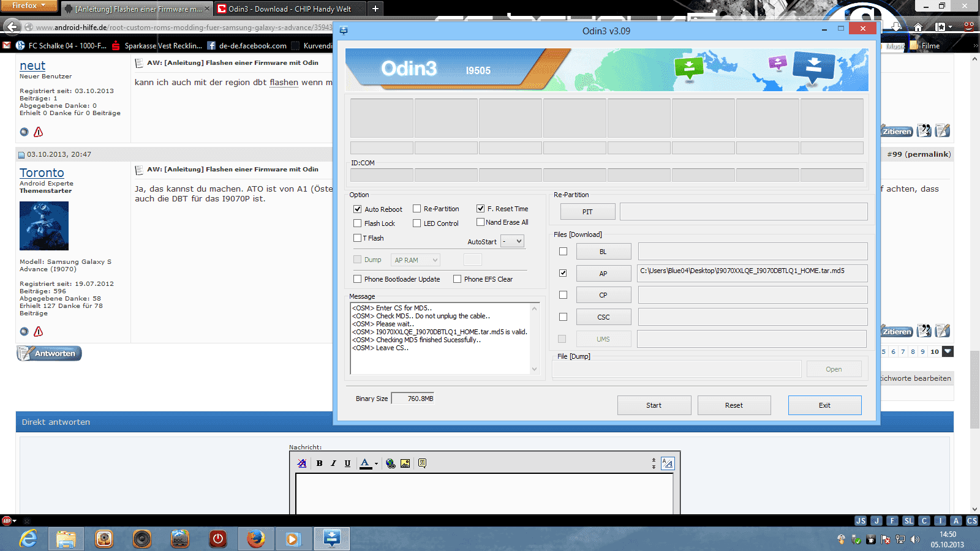Enable the Flash Lock checkbox

click(x=358, y=223)
